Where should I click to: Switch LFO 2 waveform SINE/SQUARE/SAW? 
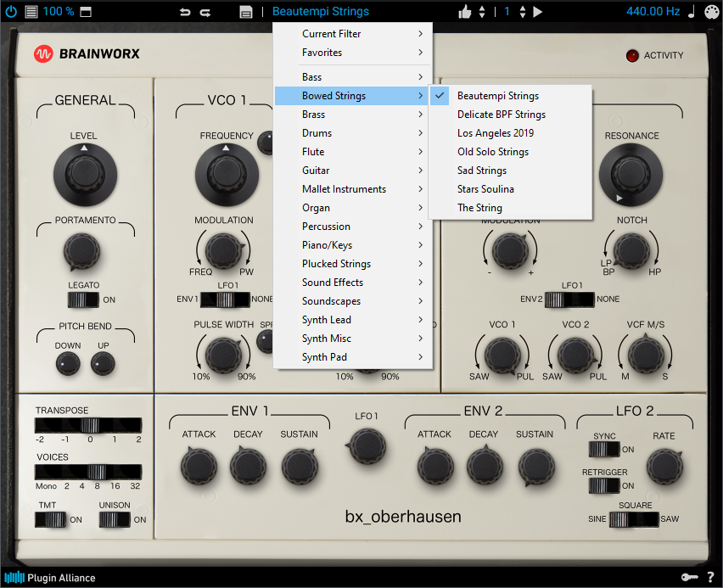[634, 519]
